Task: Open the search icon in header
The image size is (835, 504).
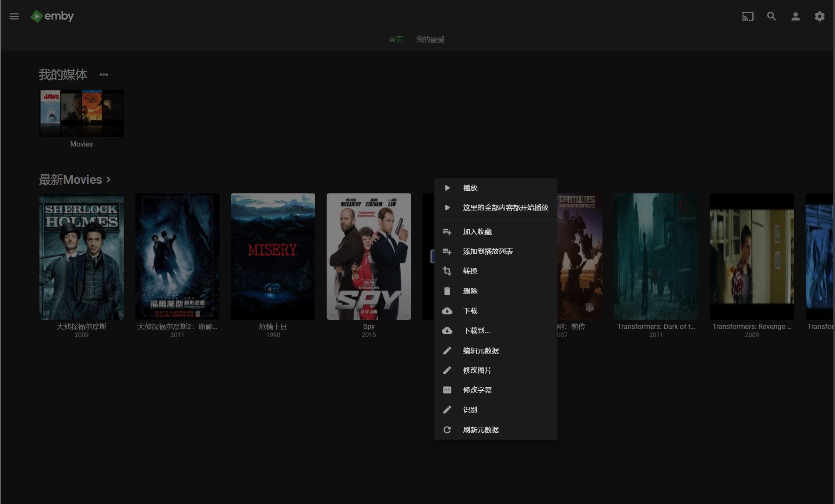Action: pyautogui.click(x=772, y=17)
